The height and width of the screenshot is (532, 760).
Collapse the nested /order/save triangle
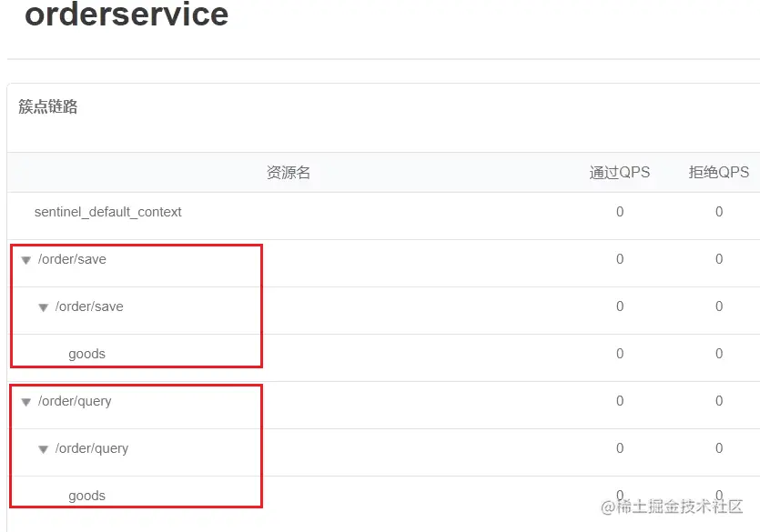pyautogui.click(x=43, y=308)
